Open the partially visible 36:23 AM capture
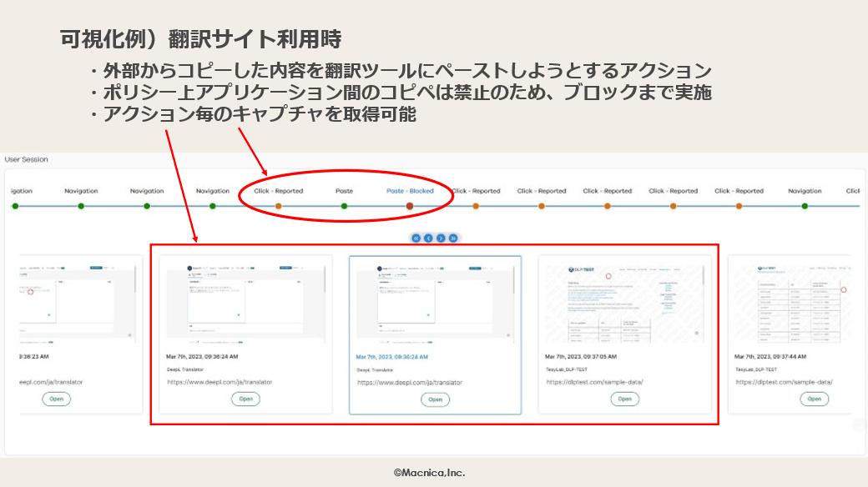This screenshot has height=487, width=868. [57, 399]
